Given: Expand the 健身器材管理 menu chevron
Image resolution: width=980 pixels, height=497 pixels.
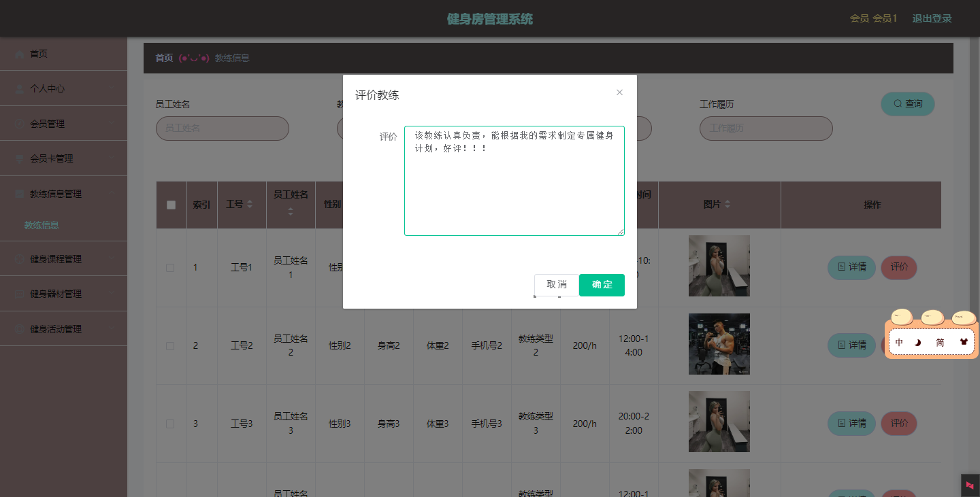Looking at the screenshot, I should point(112,294).
